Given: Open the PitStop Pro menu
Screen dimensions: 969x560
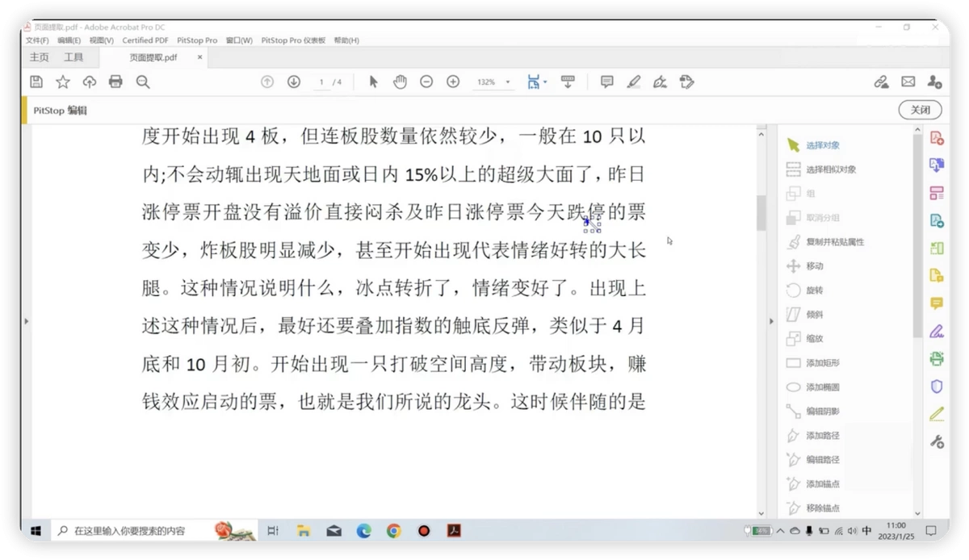Looking at the screenshot, I should click(x=197, y=40).
